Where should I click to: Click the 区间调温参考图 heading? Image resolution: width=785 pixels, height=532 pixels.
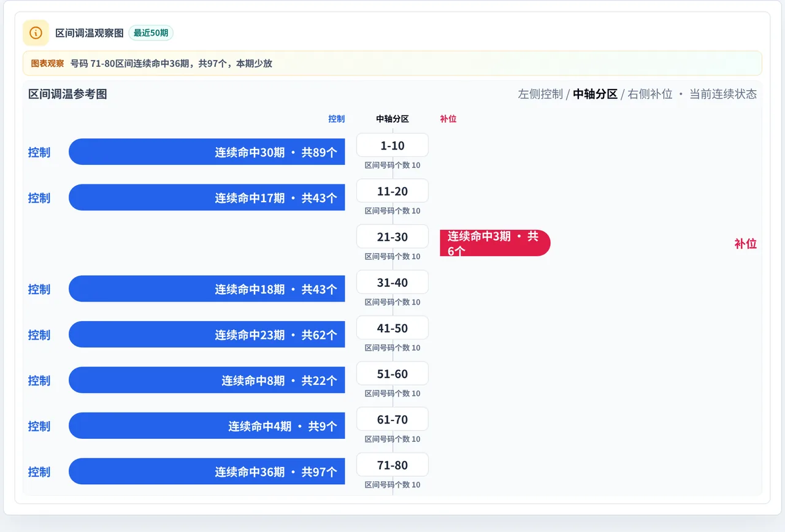(67, 94)
